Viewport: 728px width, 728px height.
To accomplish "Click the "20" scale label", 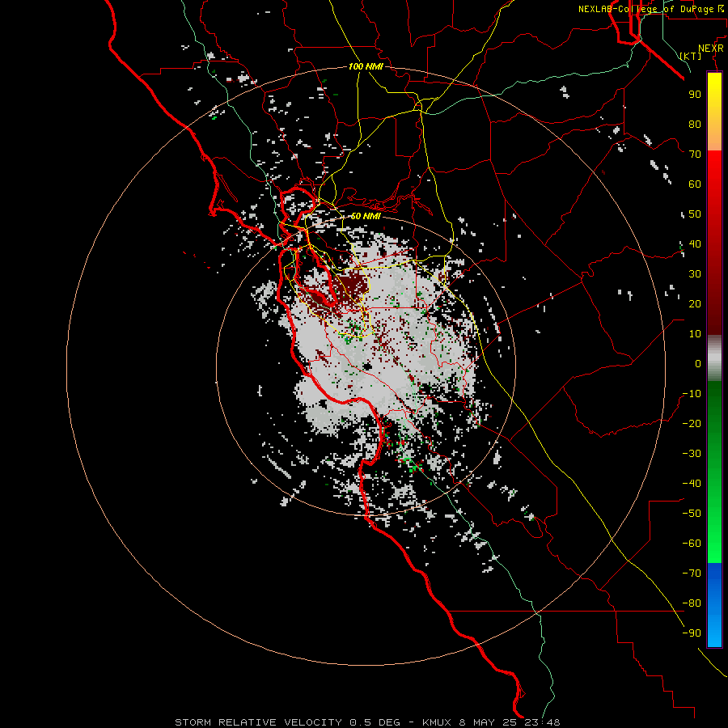I will point(695,303).
